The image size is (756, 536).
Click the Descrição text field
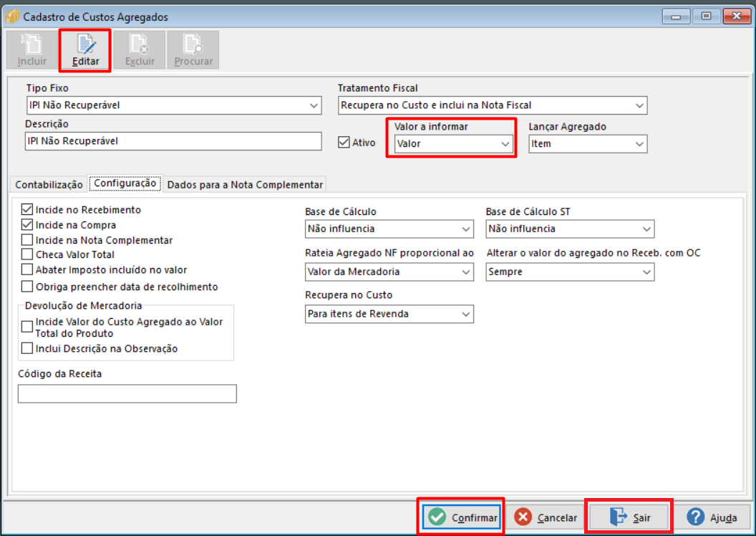[173, 141]
